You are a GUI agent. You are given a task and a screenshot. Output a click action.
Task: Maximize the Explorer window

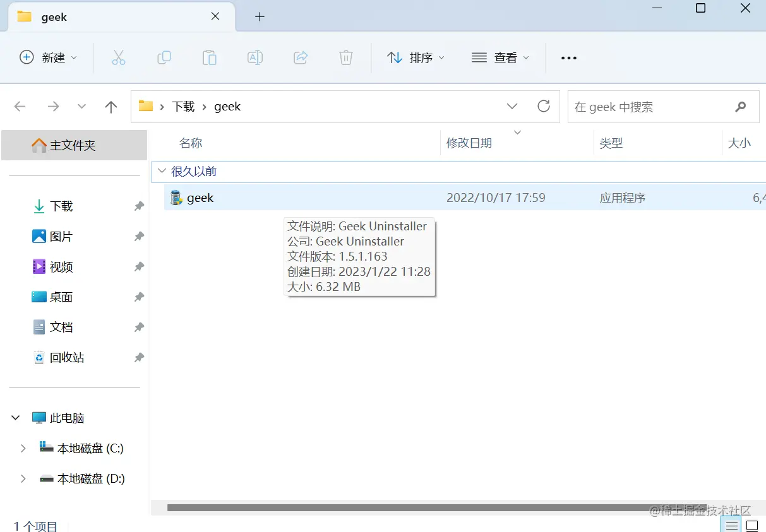700,8
